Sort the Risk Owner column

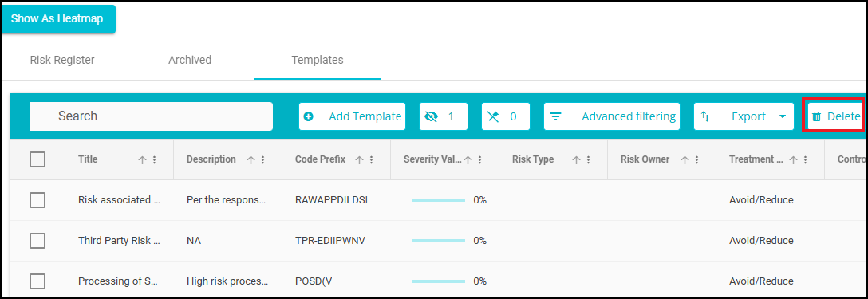(x=685, y=160)
